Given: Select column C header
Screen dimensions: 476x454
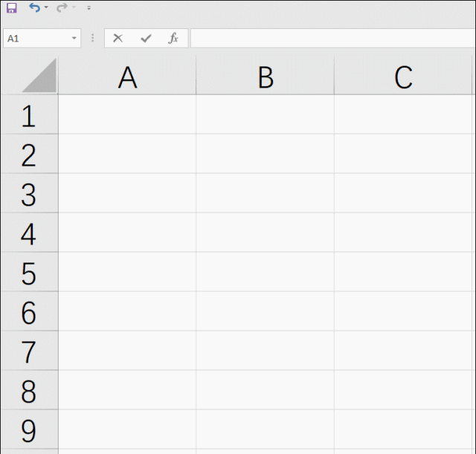Looking at the screenshot, I should pyautogui.click(x=403, y=77).
